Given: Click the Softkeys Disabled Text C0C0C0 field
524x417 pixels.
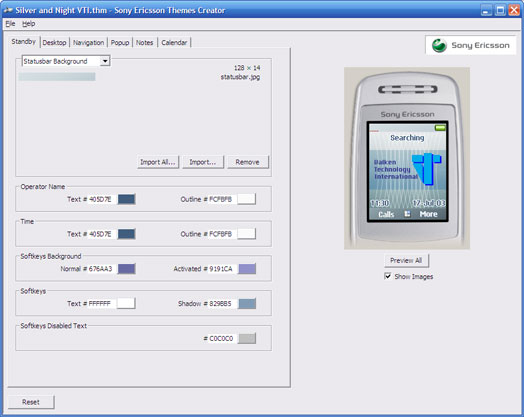Looking at the screenshot, I should pyautogui.click(x=222, y=338).
